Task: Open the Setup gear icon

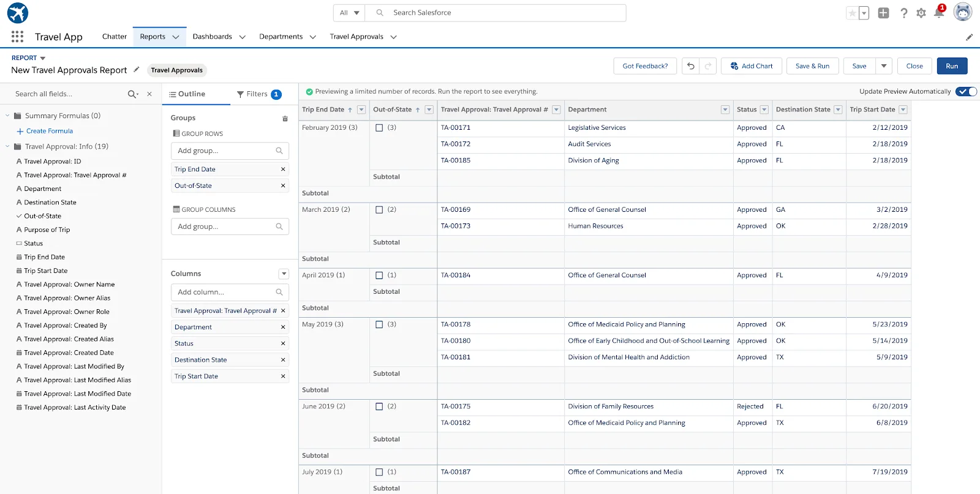Action: pyautogui.click(x=921, y=13)
